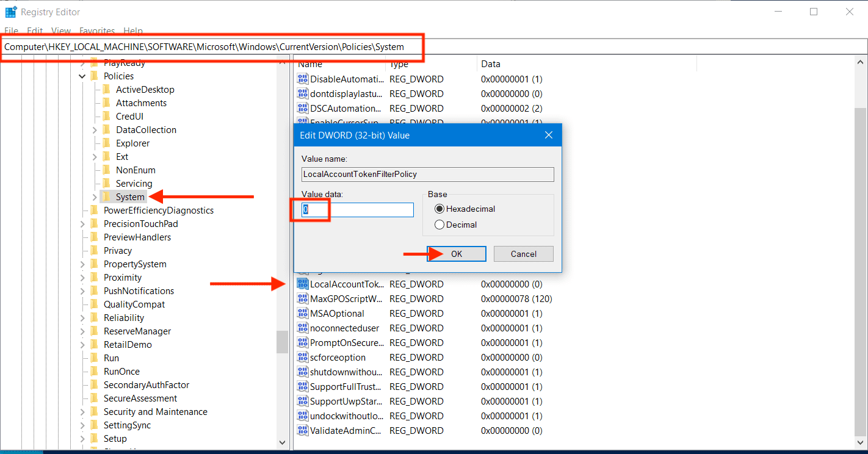Click the values pane scroll up arrow
868x454 pixels.
coord(861,63)
